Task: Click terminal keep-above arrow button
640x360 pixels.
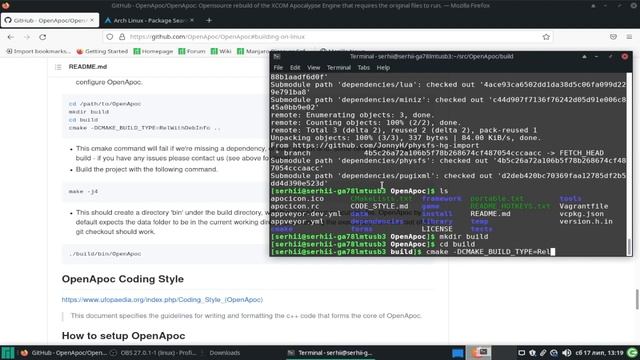Action: (x=584, y=56)
